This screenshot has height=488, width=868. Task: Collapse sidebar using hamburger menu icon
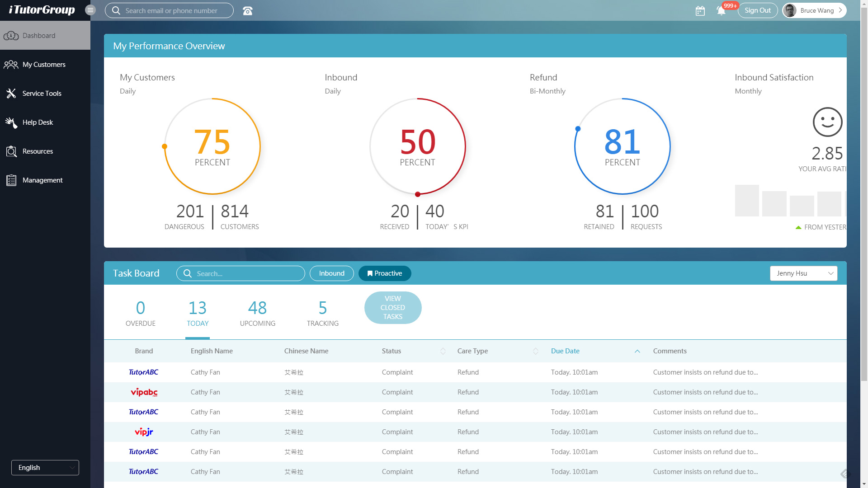tap(90, 10)
